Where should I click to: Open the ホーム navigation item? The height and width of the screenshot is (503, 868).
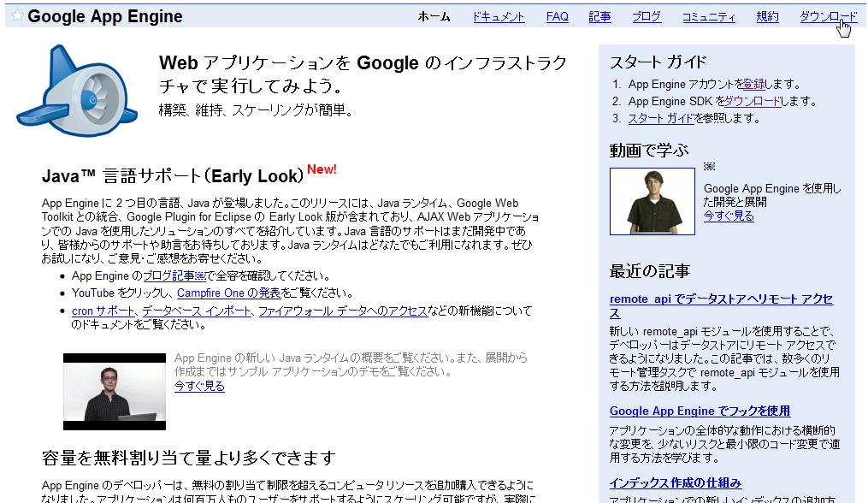point(434,16)
